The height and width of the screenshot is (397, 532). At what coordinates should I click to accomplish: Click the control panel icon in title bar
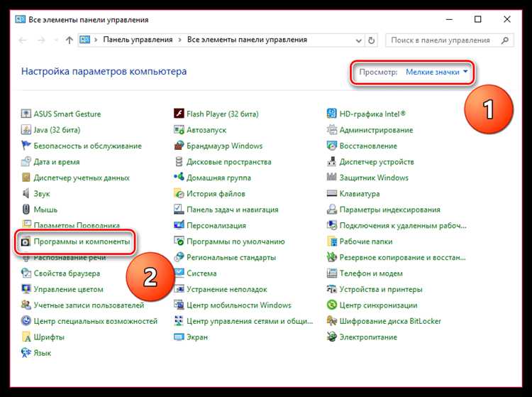point(21,19)
